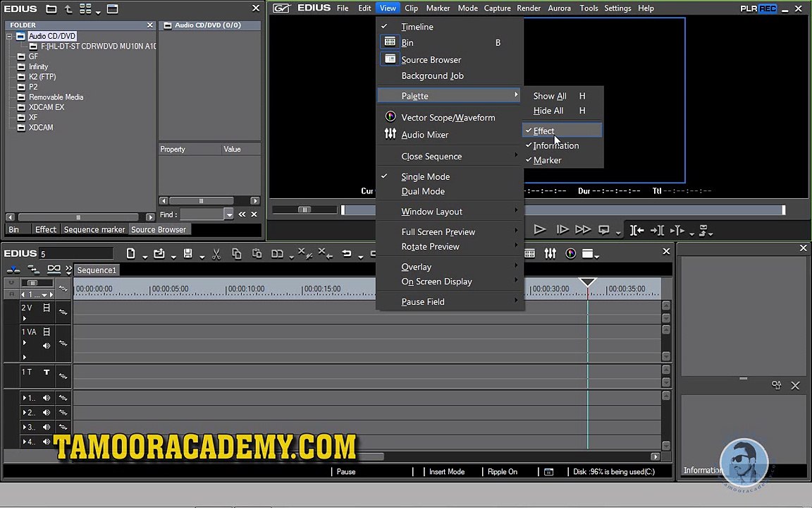Click the Open Project icon in timeline toolbar
This screenshot has width=812, height=508.
pyautogui.click(x=159, y=253)
